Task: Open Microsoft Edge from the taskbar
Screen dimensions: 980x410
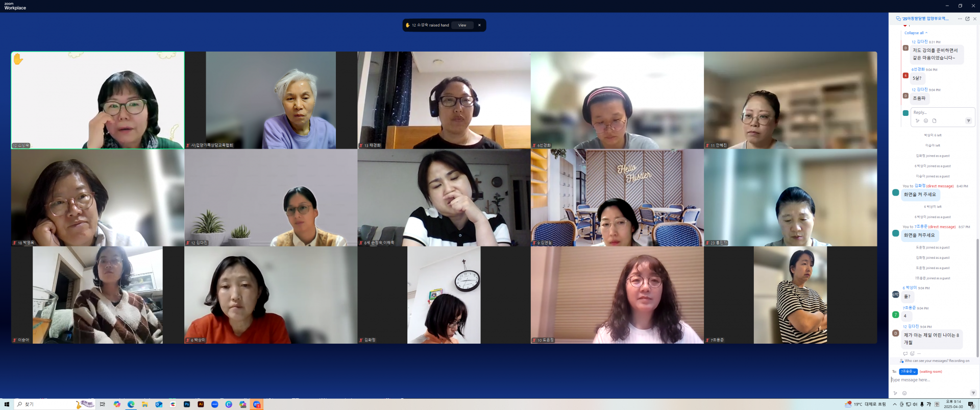Action: tap(131, 404)
